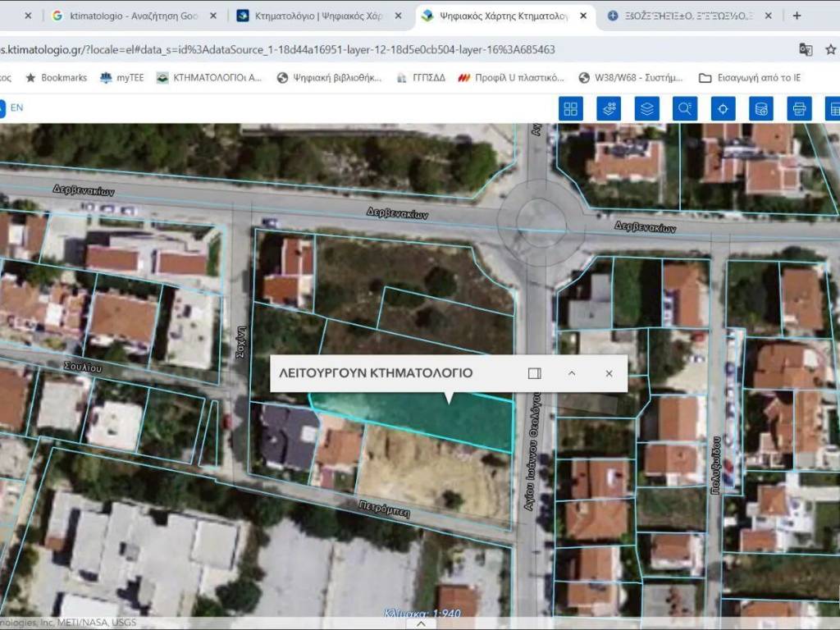The height and width of the screenshot is (630, 840).
Task: Click the print map icon
Action: point(799,108)
